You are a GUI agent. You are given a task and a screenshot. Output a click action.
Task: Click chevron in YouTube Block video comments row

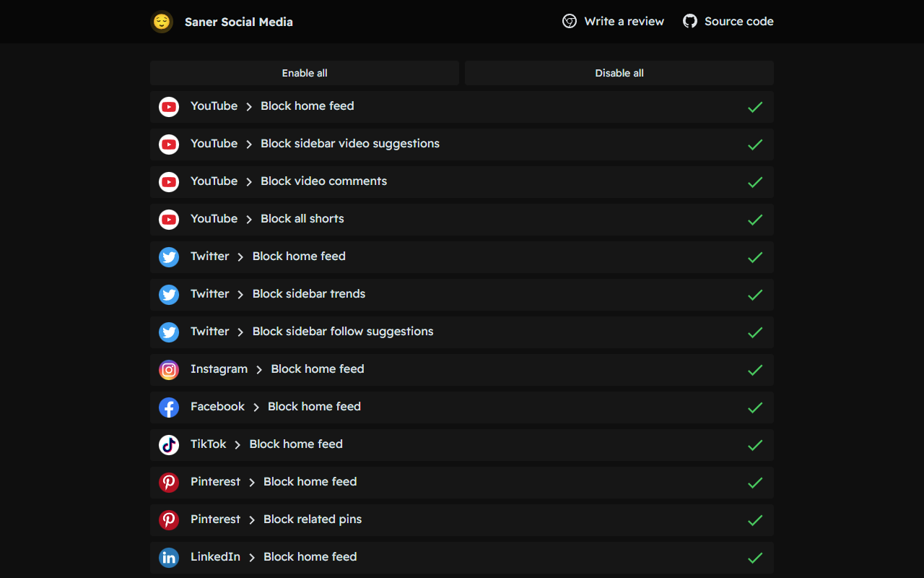(249, 182)
